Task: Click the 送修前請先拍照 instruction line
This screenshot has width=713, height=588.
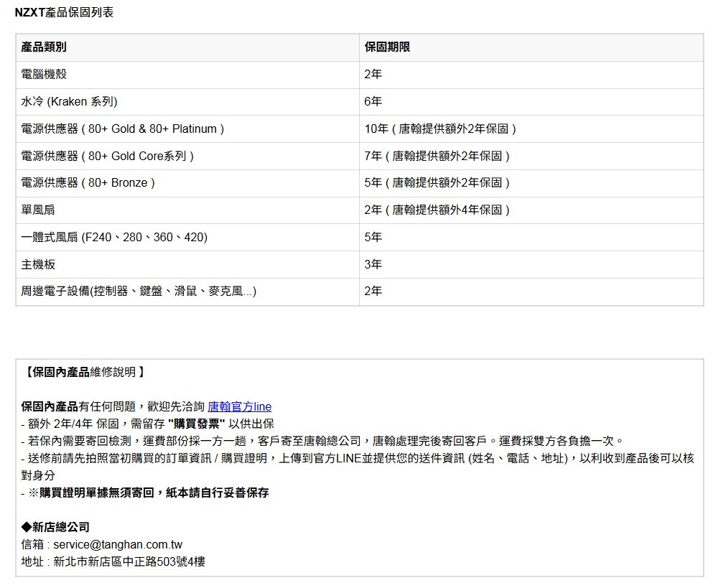Action: point(358,467)
